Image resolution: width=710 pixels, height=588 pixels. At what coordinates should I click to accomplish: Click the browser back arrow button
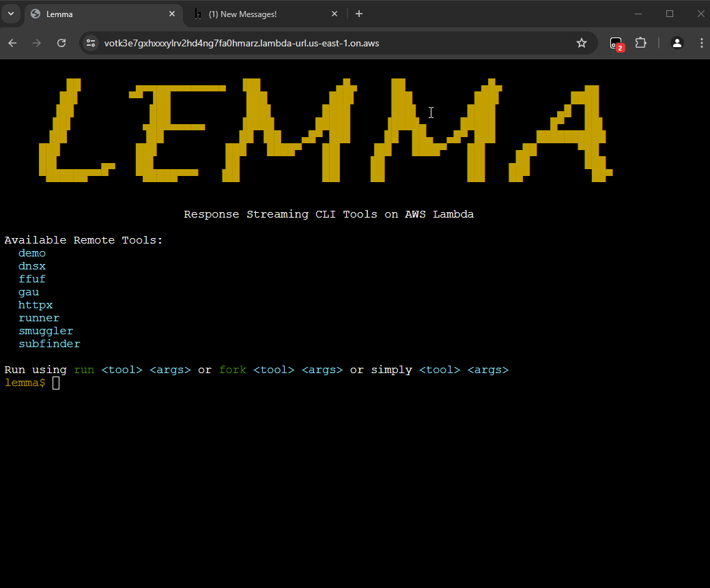[x=12, y=43]
